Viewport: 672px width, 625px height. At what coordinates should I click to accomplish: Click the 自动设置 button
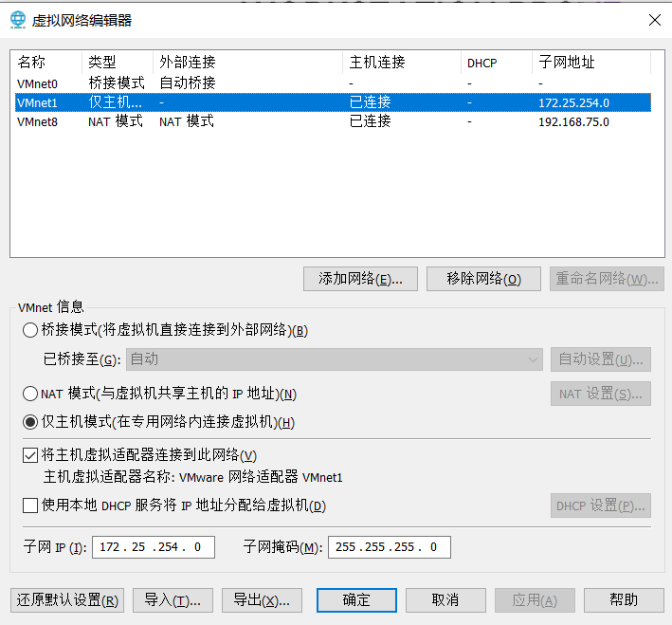click(x=601, y=359)
